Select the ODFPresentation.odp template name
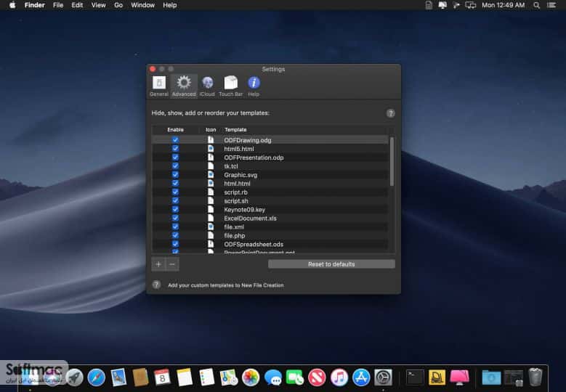566x392 pixels. click(x=254, y=158)
